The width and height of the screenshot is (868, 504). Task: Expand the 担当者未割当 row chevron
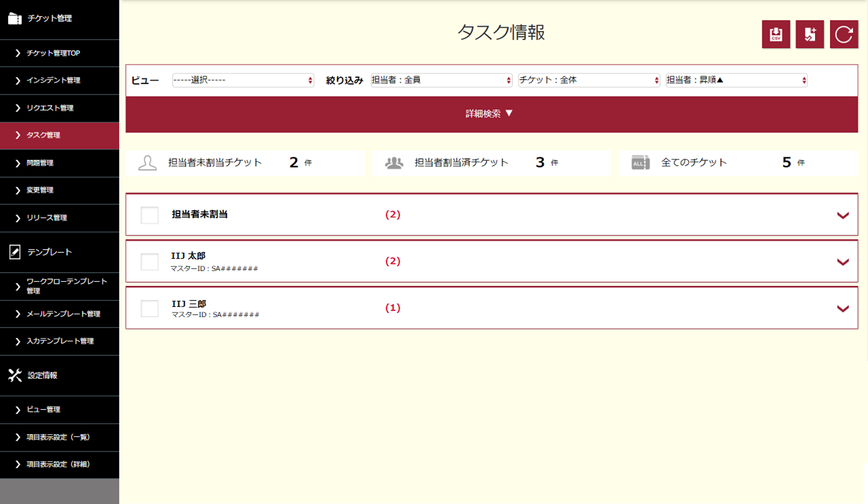(x=843, y=215)
